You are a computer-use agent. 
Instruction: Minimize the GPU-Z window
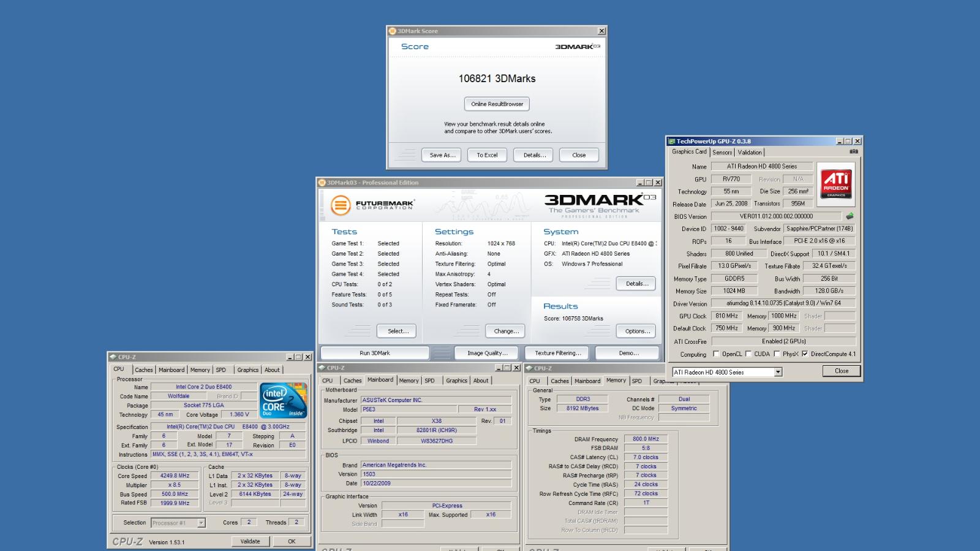coord(840,141)
